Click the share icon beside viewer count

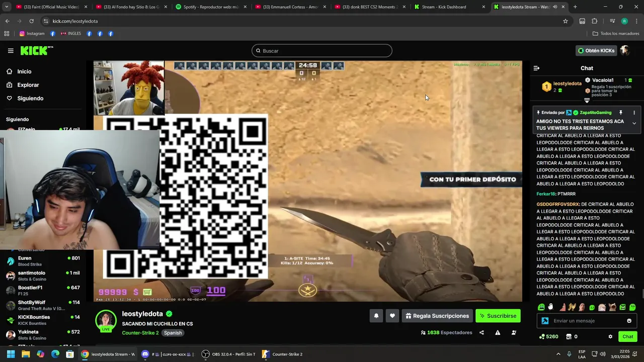(x=481, y=332)
